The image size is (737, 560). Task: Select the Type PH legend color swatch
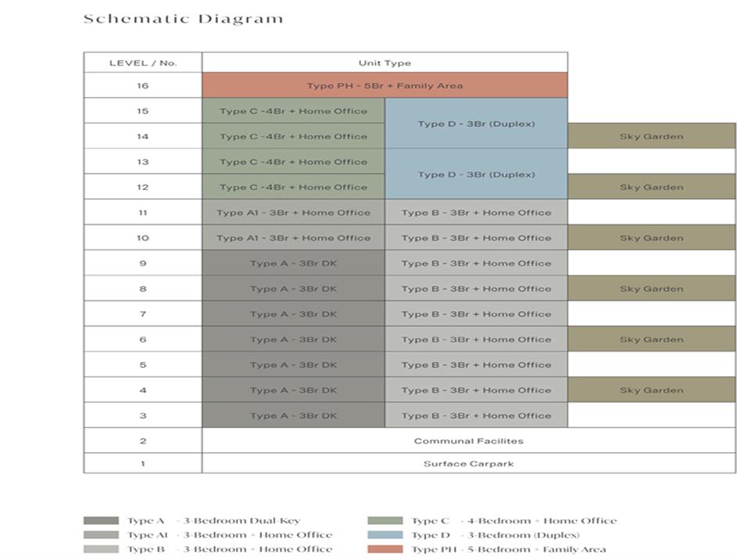coord(385,549)
